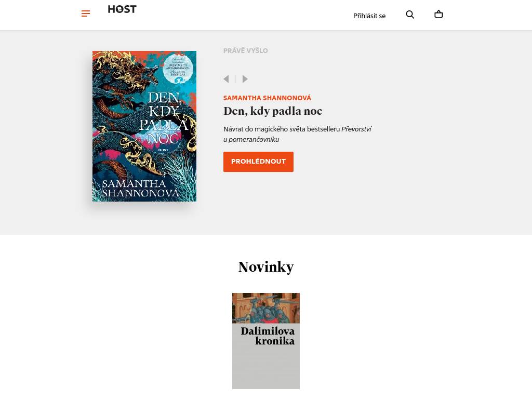Click the small HOST mark on the book cover
532x399 pixels.
[163, 150]
